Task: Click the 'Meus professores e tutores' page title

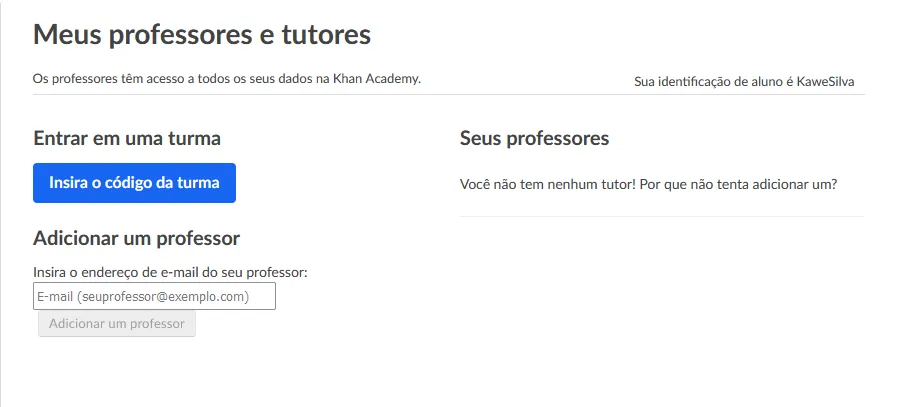Action: 202,35
